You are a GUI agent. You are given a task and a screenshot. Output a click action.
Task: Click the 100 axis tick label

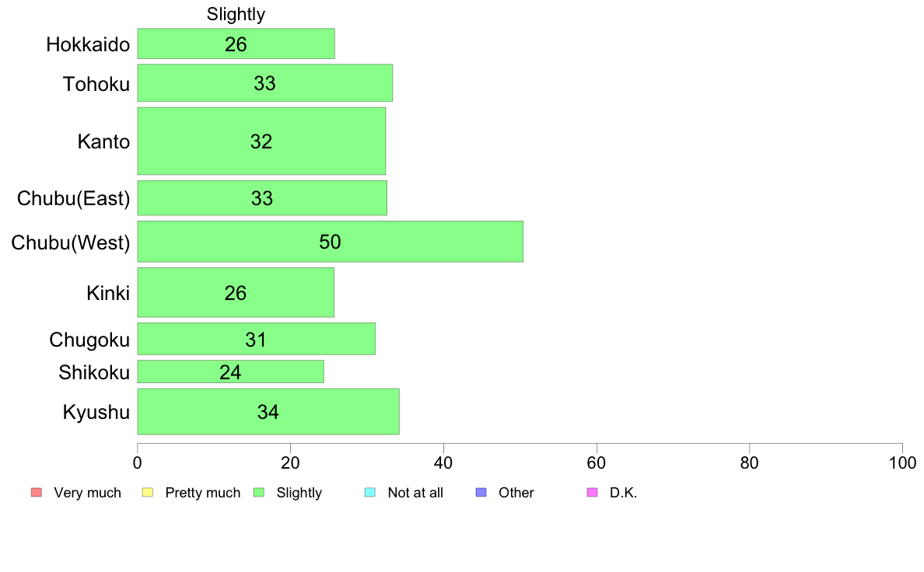pos(902,463)
